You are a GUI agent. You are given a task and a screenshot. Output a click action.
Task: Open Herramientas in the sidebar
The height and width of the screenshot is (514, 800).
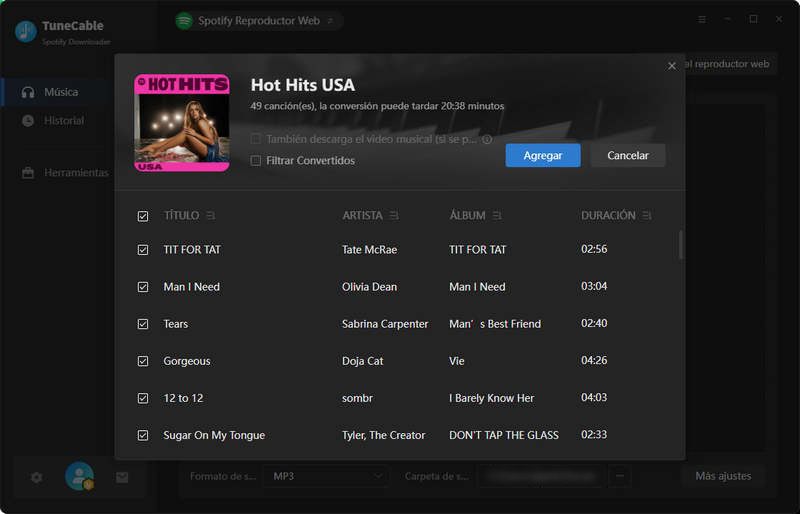[75, 173]
